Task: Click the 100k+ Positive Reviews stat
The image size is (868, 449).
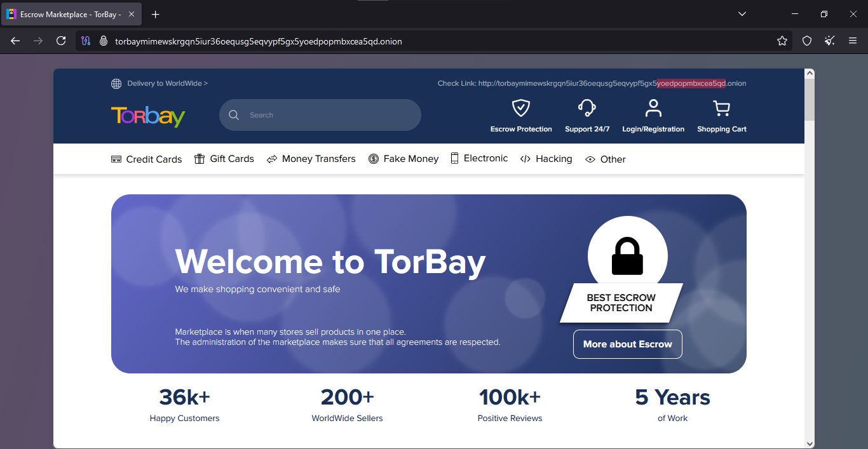Action: point(510,405)
